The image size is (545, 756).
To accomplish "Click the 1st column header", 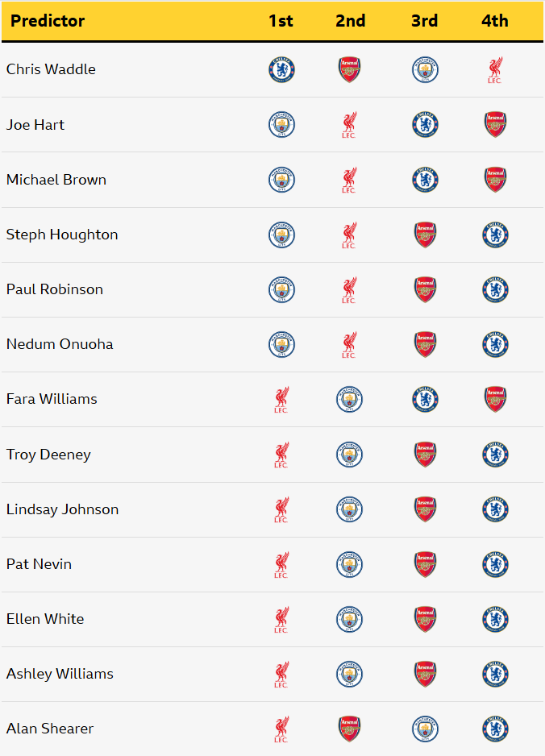I will click(281, 21).
